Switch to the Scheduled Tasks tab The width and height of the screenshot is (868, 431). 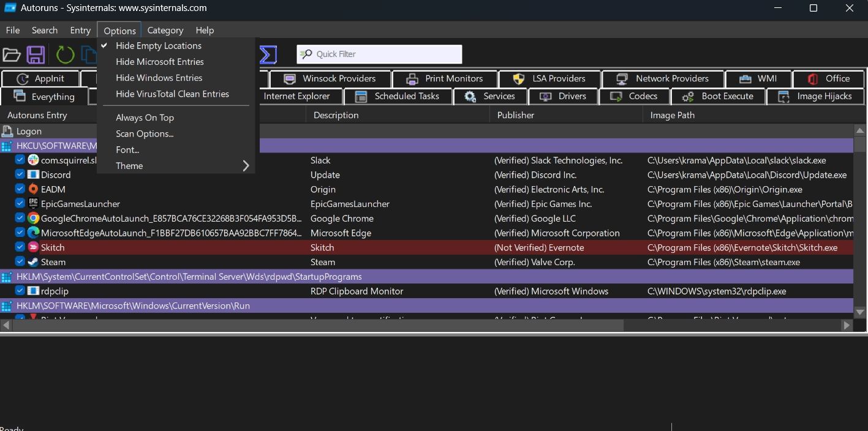398,97
